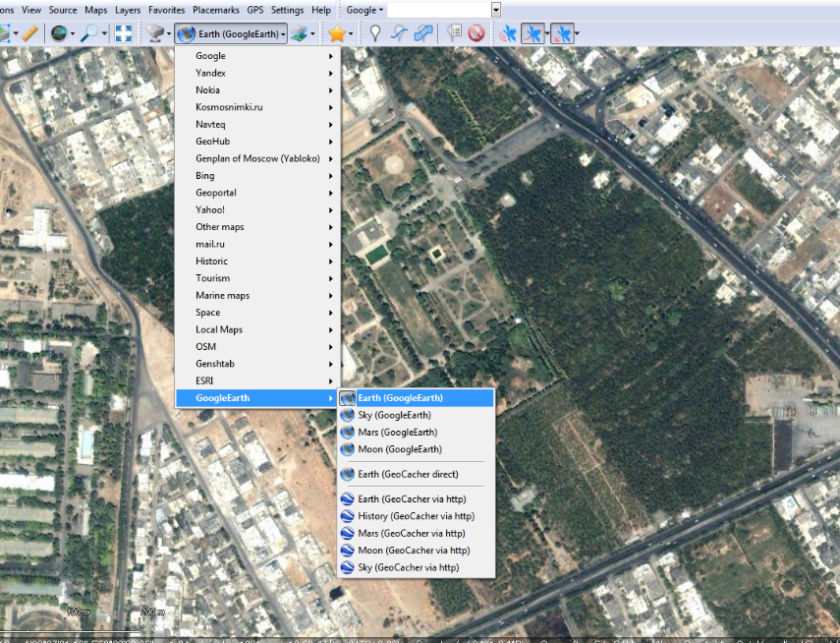This screenshot has width=840, height=643.
Task: Open the Placemarks menu
Action: [x=215, y=10]
